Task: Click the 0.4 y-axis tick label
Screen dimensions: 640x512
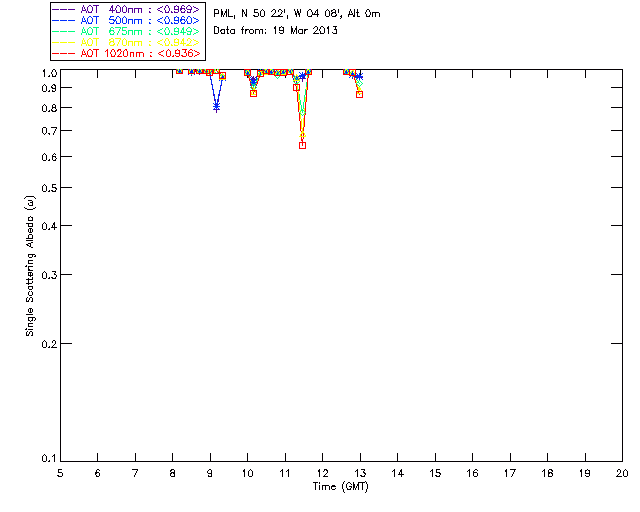Action: coord(49,226)
